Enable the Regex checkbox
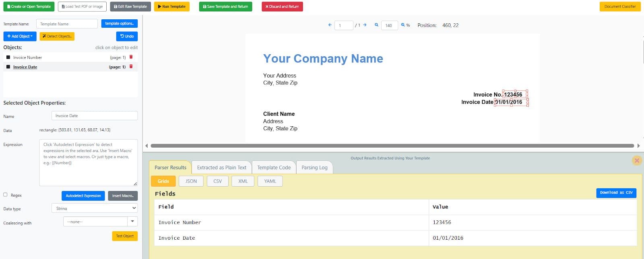 tap(6, 195)
